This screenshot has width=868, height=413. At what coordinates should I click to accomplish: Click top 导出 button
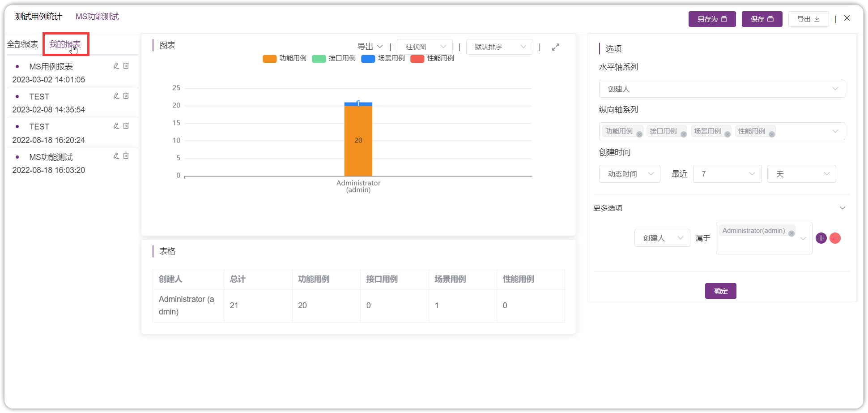[x=808, y=19]
